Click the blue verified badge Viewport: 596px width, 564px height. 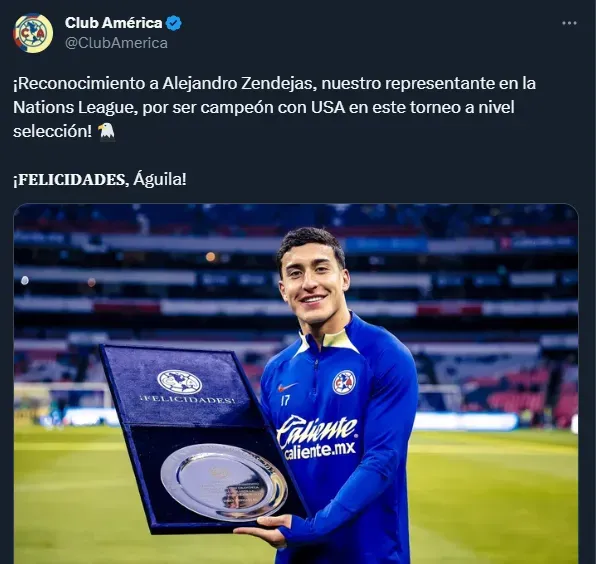[174, 23]
